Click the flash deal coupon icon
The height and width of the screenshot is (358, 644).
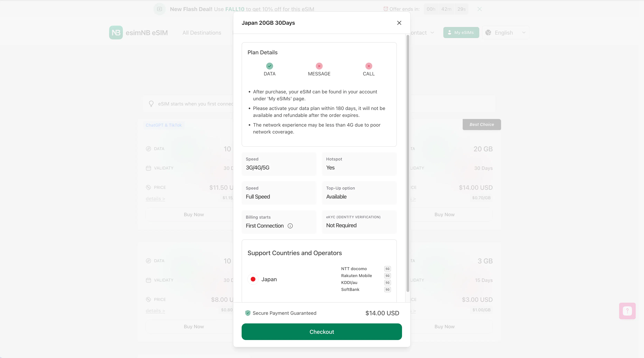click(159, 9)
